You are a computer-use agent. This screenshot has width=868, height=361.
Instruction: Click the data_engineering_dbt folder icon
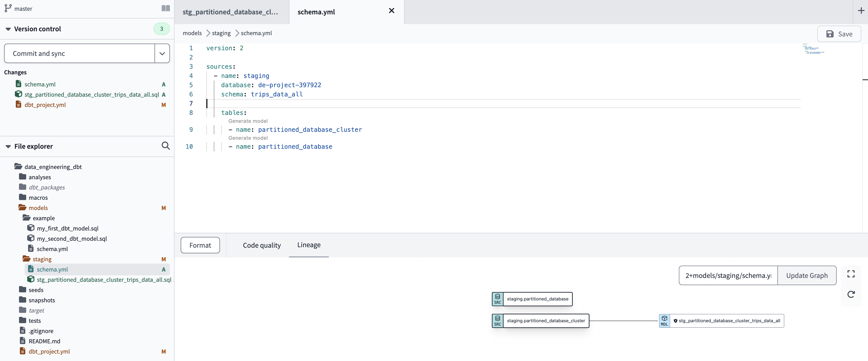18,166
